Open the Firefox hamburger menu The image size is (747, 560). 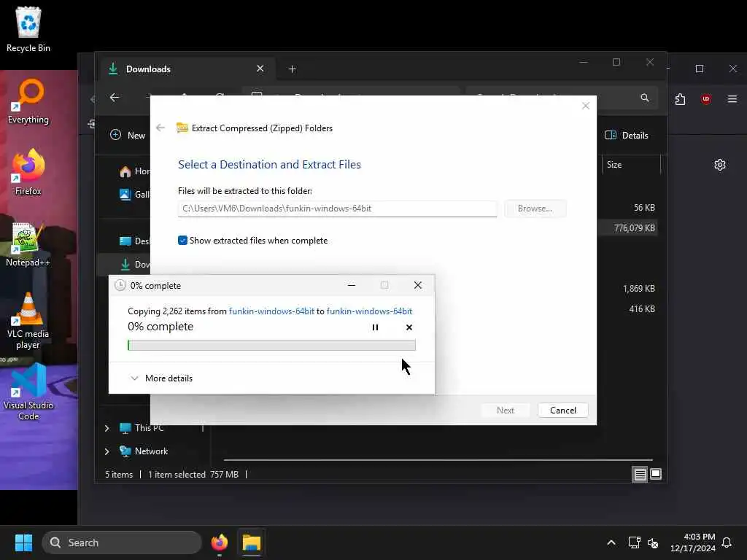[x=732, y=99]
